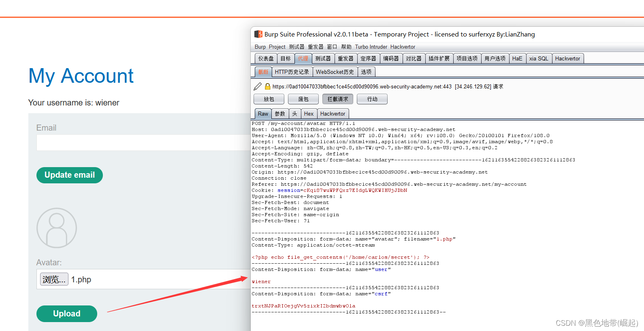Click the pencil edit icon beside the URL
644x331 pixels.
pyautogui.click(x=258, y=86)
